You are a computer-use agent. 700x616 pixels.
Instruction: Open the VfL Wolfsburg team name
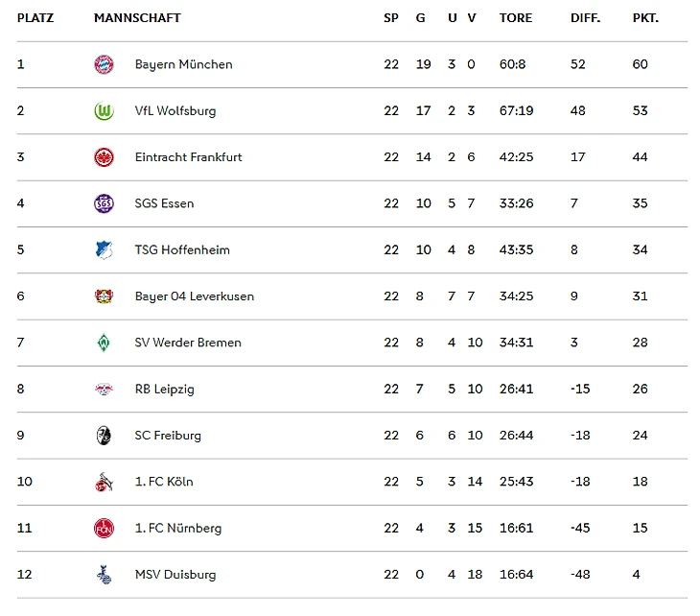point(175,110)
